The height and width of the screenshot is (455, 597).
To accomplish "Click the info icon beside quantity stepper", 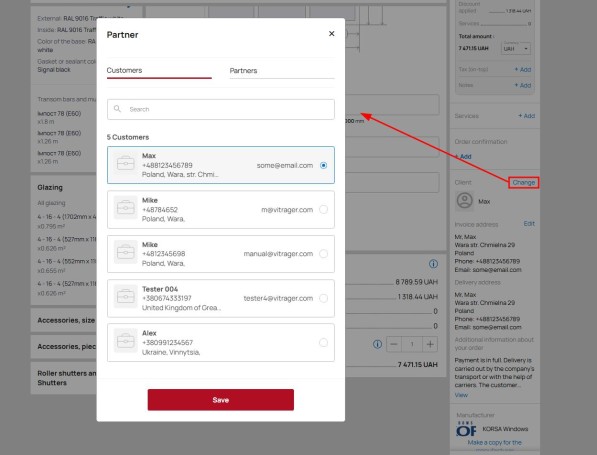I will click(x=377, y=344).
